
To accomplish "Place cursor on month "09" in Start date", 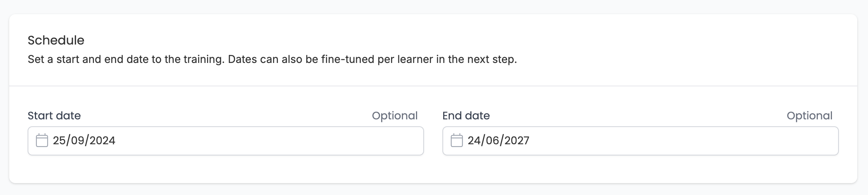I will coord(78,140).
